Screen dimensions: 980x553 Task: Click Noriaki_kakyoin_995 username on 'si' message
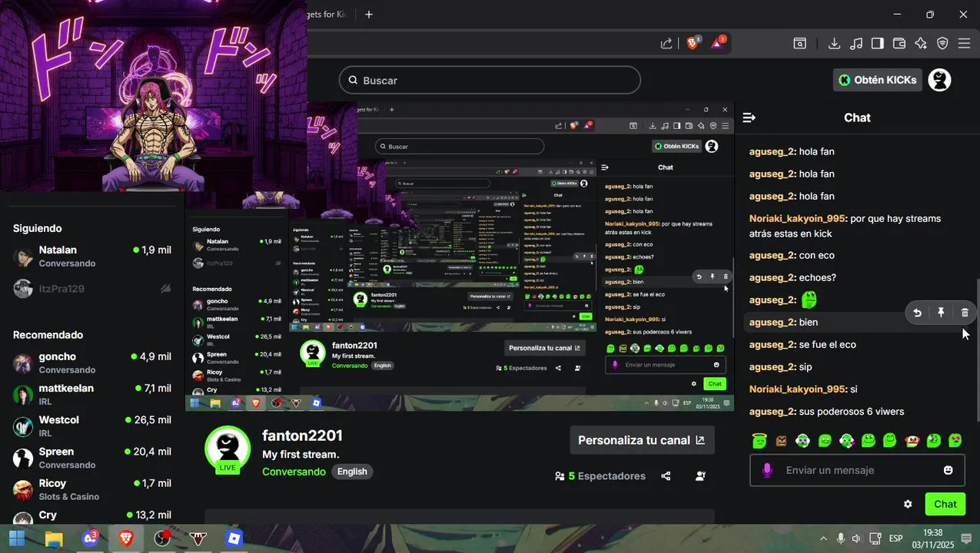798,389
